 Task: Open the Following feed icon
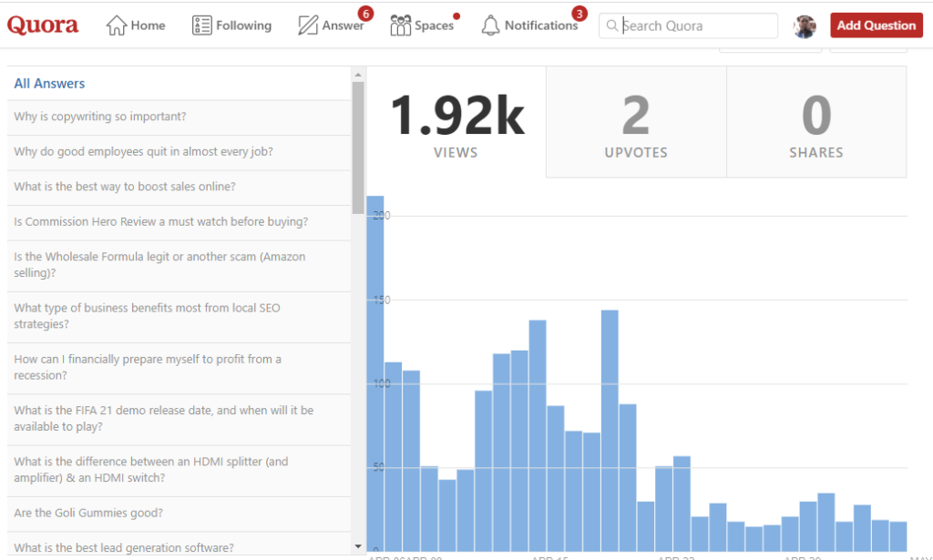[201, 25]
